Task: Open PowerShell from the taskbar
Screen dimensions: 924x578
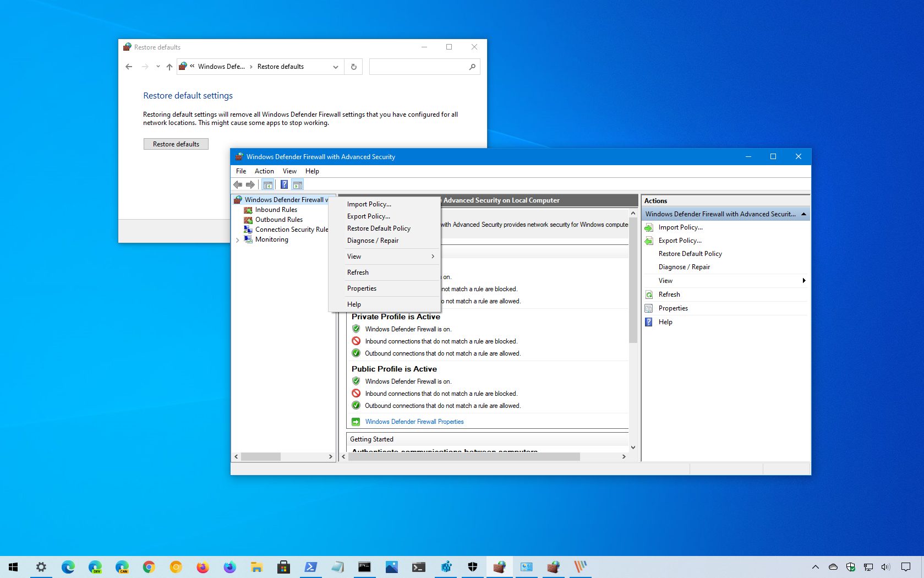Action: pyautogui.click(x=310, y=567)
